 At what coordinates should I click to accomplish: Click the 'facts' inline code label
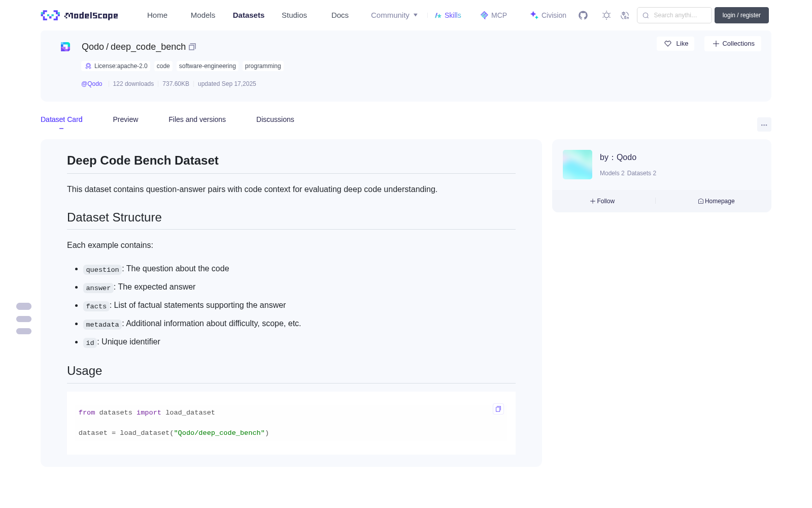tap(96, 306)
